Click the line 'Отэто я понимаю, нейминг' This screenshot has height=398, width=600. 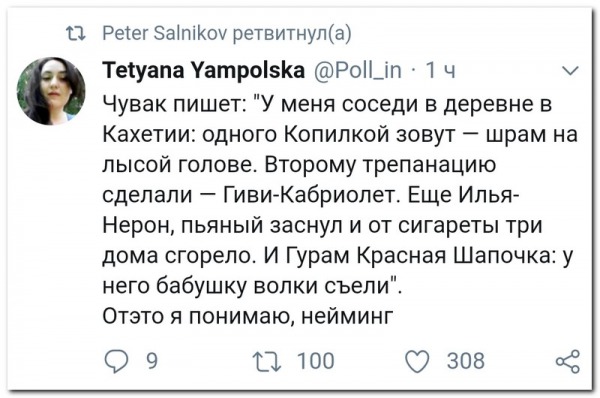point(248,316)
